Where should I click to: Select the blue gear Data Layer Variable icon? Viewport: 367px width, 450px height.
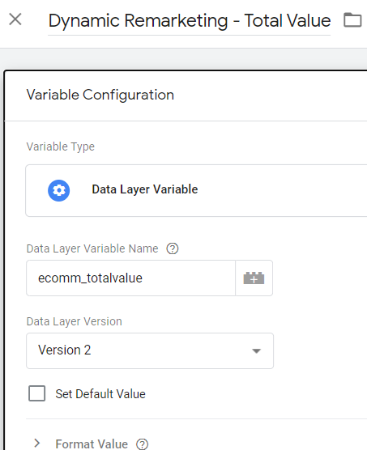[59, 190]
